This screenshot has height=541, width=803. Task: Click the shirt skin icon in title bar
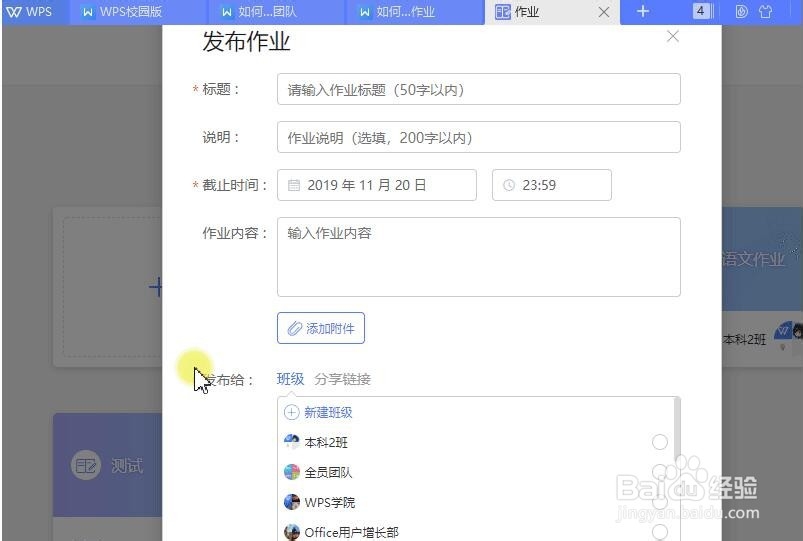tap(766, 11)
